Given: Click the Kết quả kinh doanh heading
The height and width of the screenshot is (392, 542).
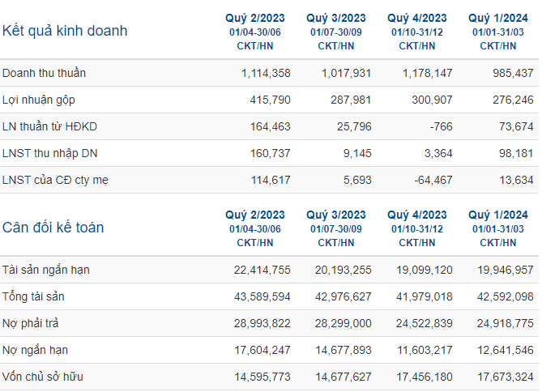Looking at the screenshot, I should 65,31.
